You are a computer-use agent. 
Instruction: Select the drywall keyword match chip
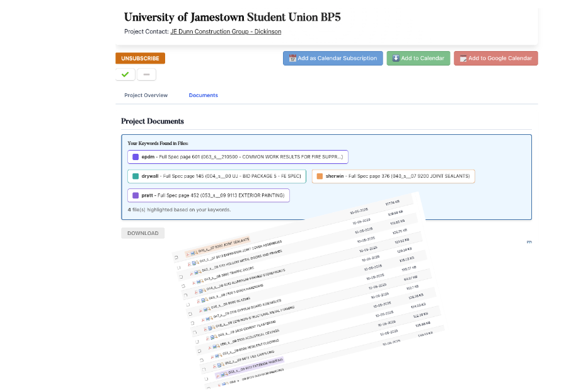coord(216,176)
